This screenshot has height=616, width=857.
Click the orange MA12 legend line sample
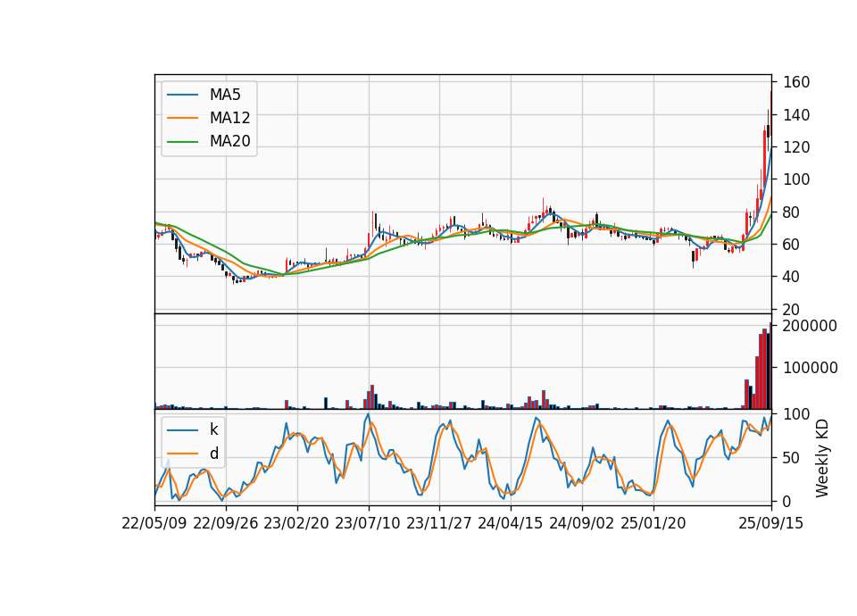point(182,118)
